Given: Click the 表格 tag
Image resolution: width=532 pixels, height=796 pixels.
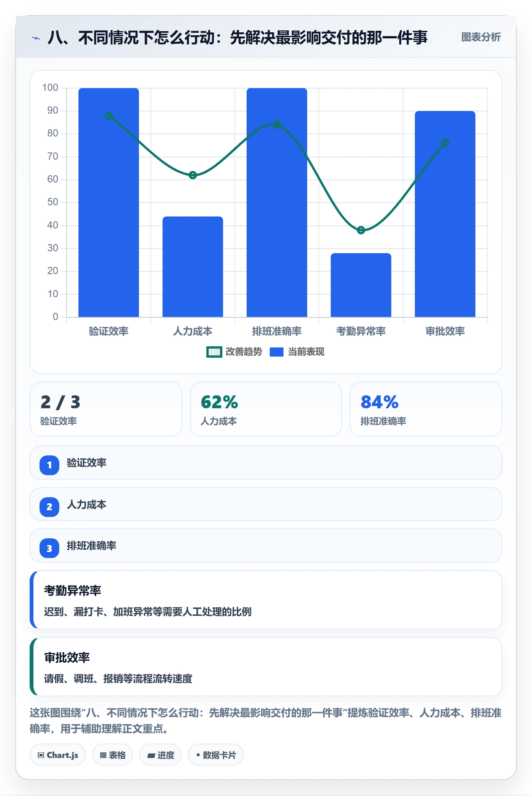Looking at the screenshot, I should click(112, 755).
